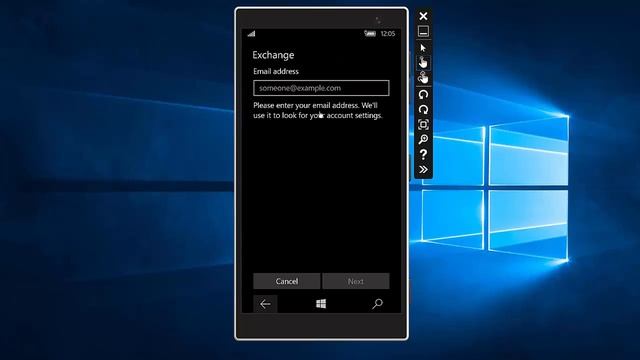This screenshot has width=640, height=360.
Task: Cancel the Exchange account setup
Action: point(287,281)
